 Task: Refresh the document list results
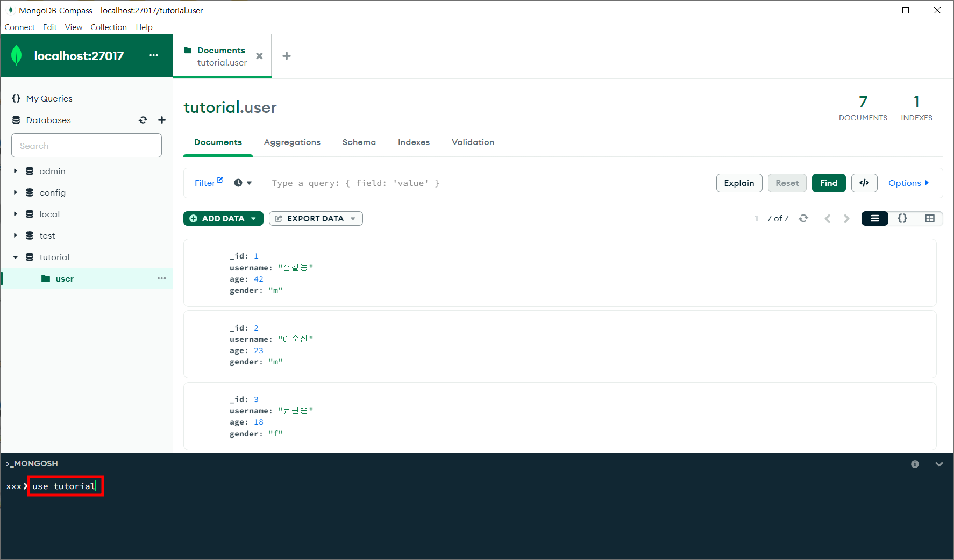[x=803, y=218]
